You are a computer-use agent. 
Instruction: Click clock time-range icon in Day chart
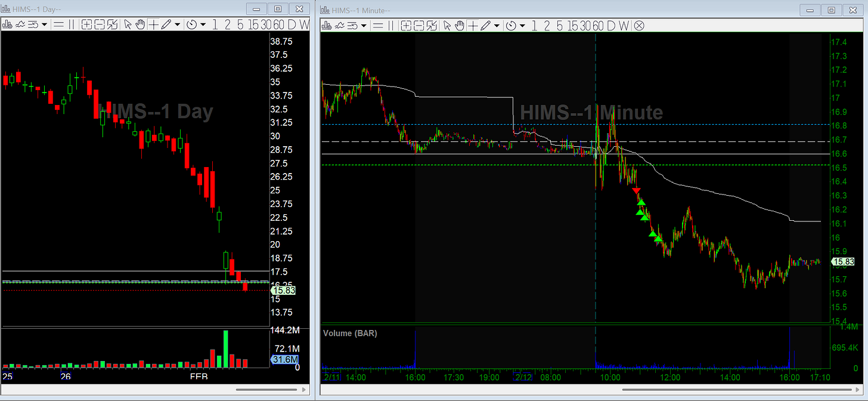[x=191, y=24]
